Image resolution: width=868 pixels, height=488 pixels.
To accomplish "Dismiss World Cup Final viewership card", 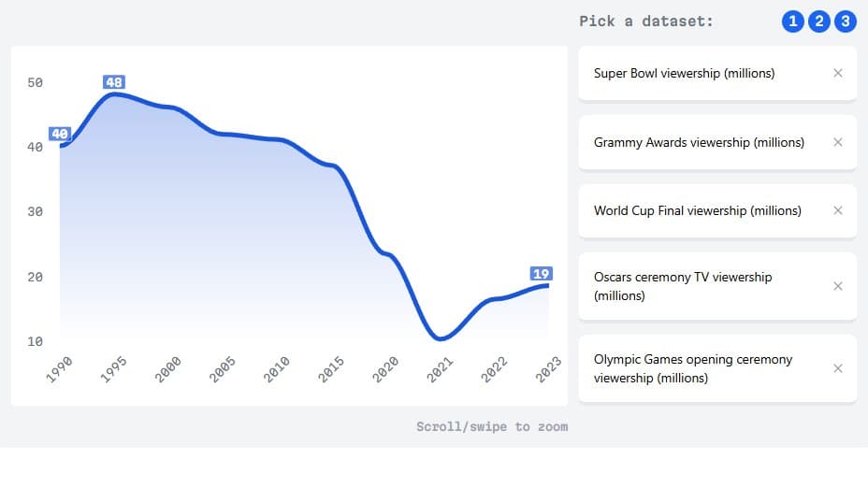I will point(837,210).
